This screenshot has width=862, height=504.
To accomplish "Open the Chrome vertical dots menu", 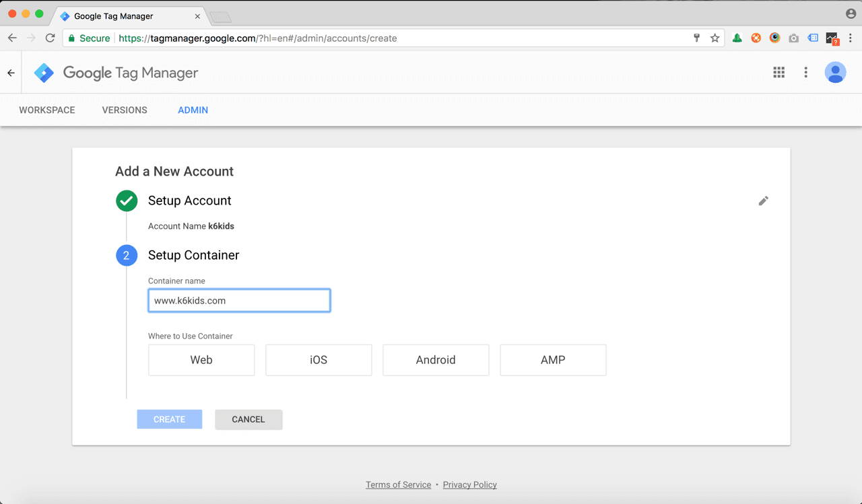I will coord(851,38).
